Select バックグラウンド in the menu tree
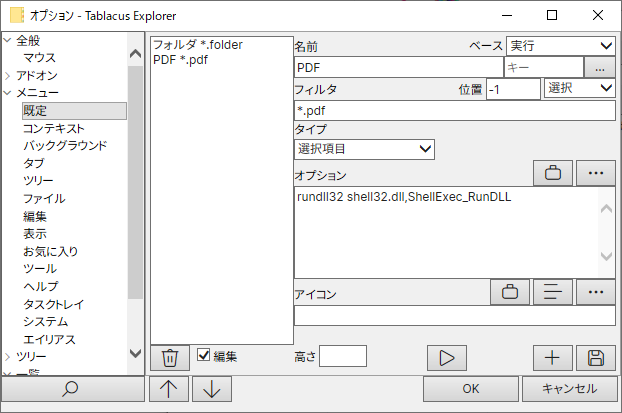The height and width of the screenshot is (413, 622). point(65,146)
